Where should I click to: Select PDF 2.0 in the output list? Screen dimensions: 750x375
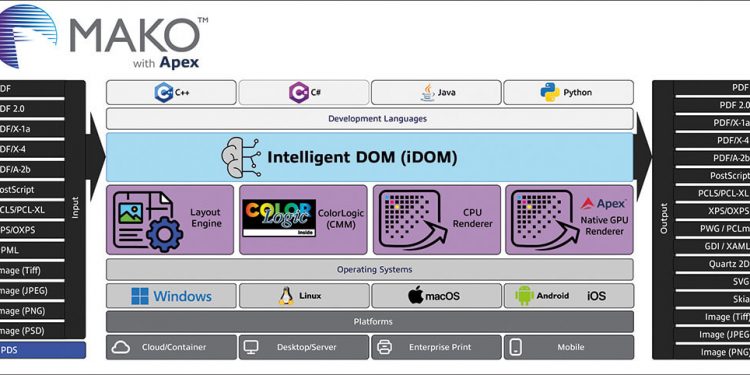coord(712,105)
